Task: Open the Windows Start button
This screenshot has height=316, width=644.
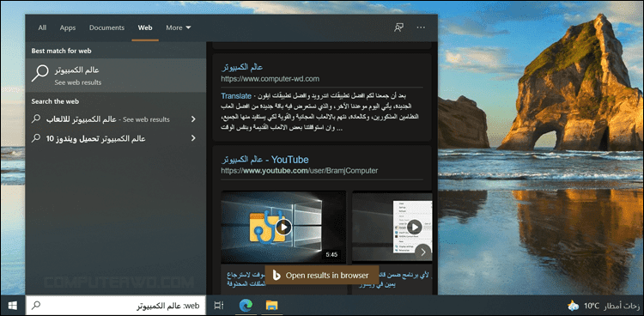Action: click(x=12, y=306)
